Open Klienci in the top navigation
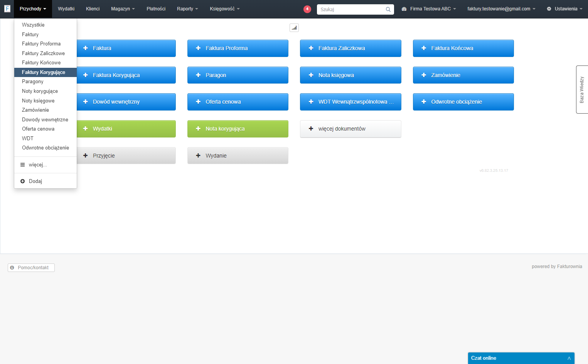 point(93,9)
